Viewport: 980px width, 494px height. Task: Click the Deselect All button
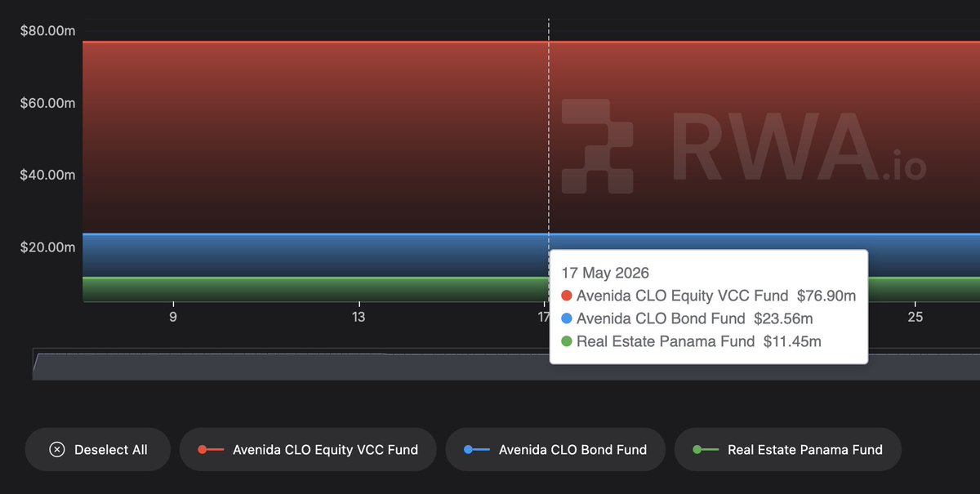point(97,449)
